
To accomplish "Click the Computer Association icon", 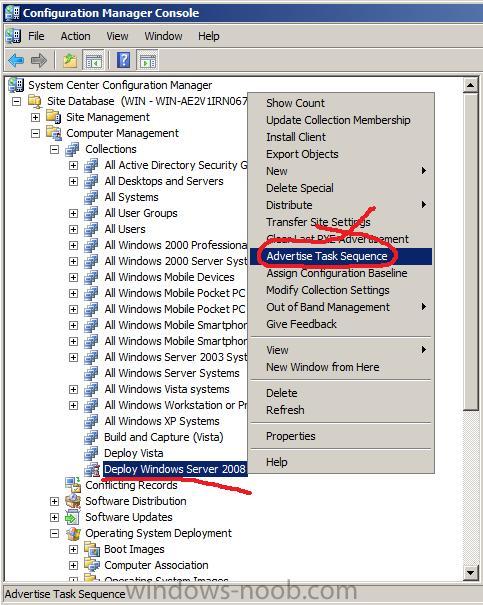I will (92, 565).
